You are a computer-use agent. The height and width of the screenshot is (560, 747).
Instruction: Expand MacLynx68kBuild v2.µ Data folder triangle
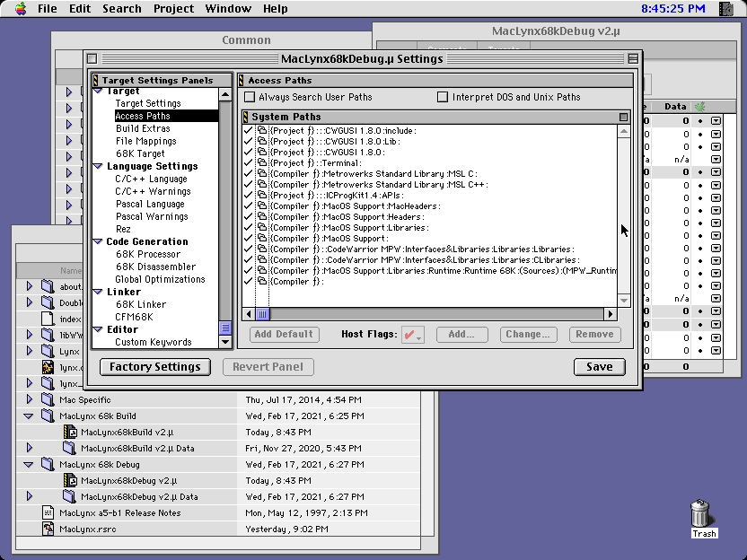coord(29,448)
